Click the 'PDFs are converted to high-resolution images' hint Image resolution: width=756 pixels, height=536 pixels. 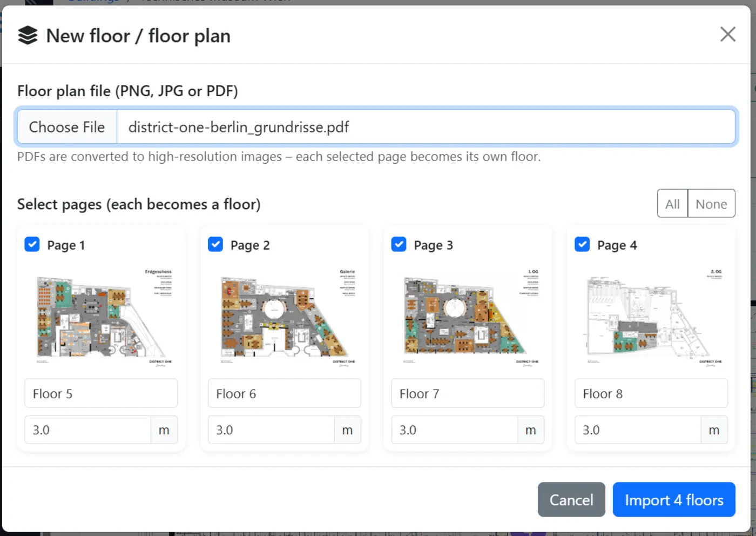[279, 157]
